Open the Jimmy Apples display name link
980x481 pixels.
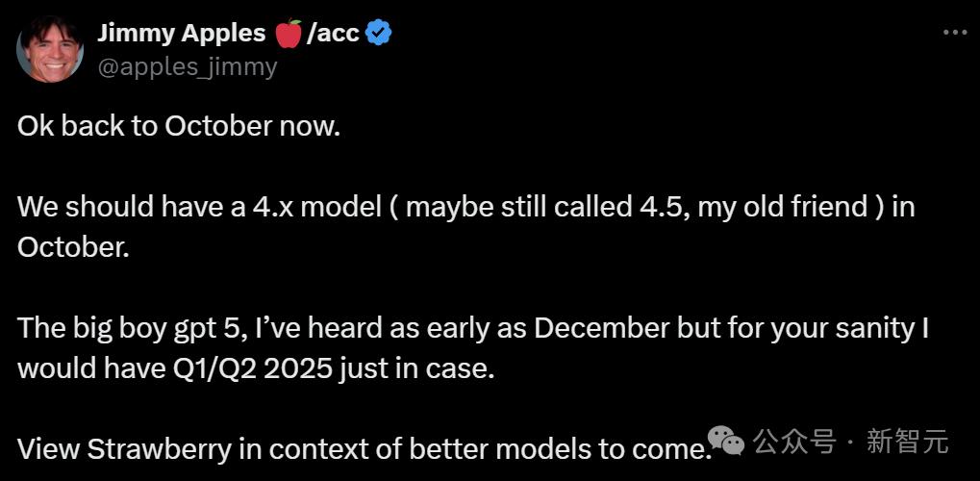(181, 33)
